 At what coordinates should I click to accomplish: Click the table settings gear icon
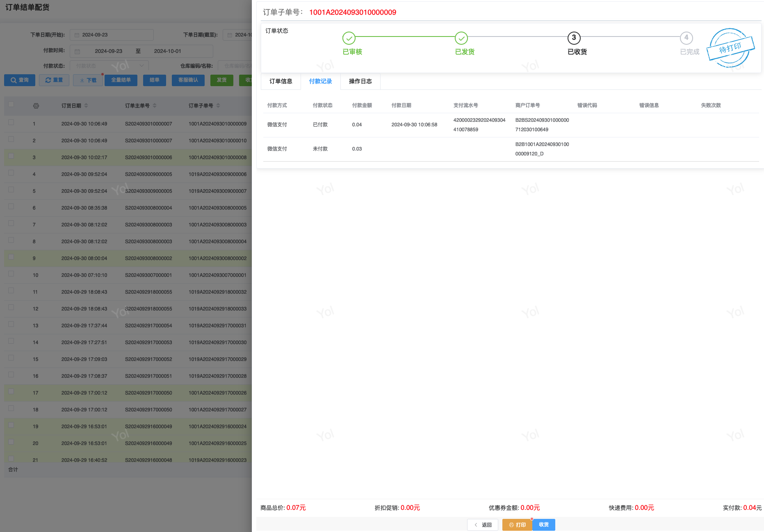pos(36,106)
